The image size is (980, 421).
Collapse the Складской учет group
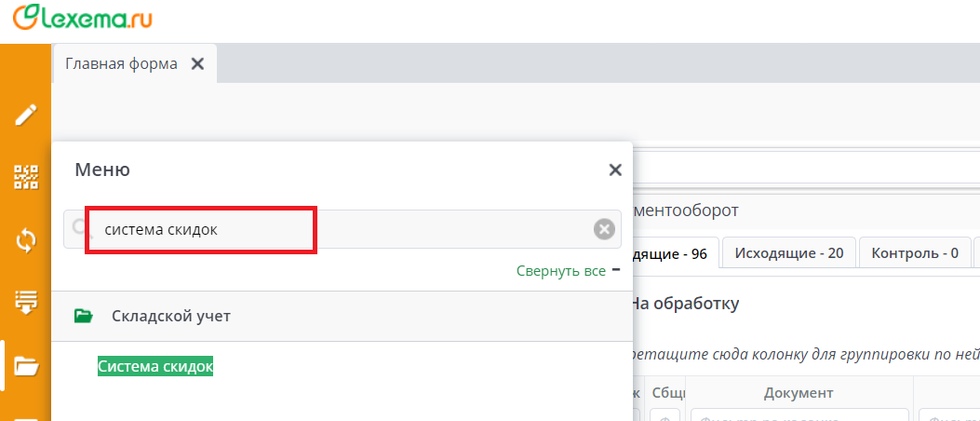coord(170,317)
